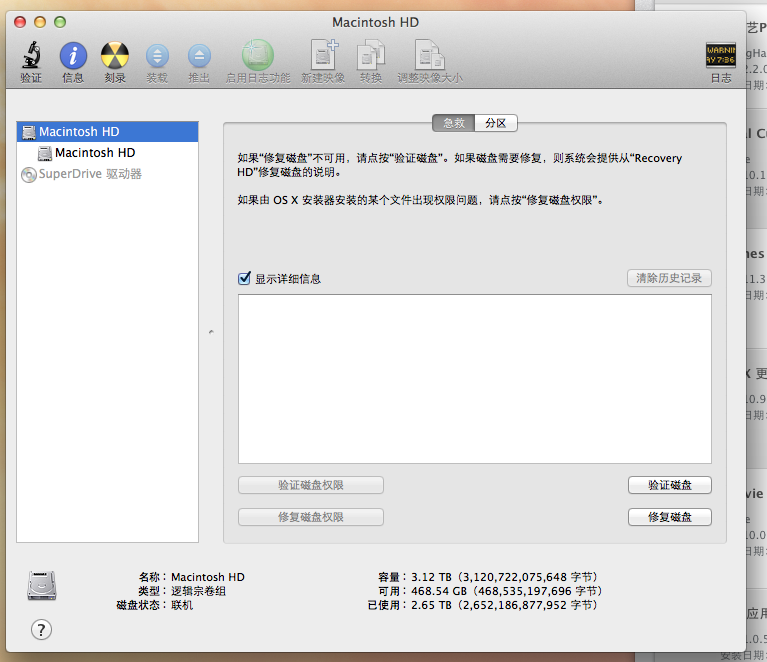The height and width of the screenshot is (662, 767).
Task: Select SuperDrive 驱动器 in sidebar
Action: pos(90,174)
